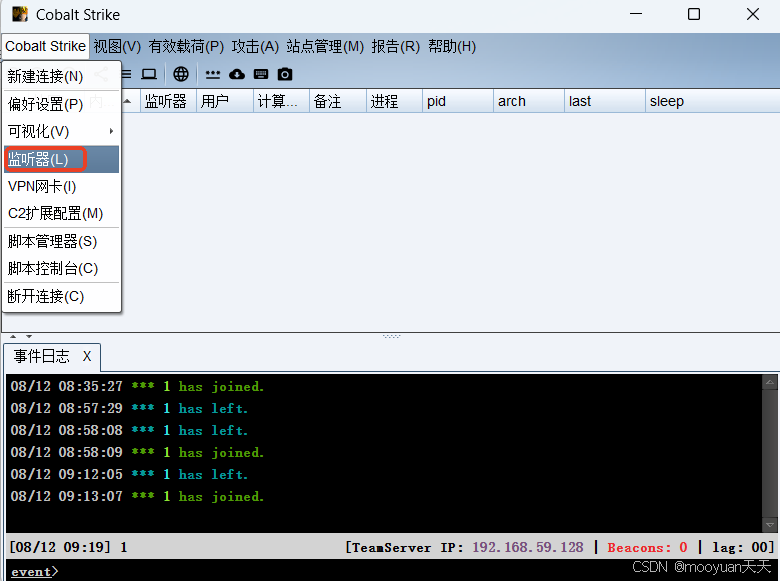Sort by the sleep column header

click(712, 101)
